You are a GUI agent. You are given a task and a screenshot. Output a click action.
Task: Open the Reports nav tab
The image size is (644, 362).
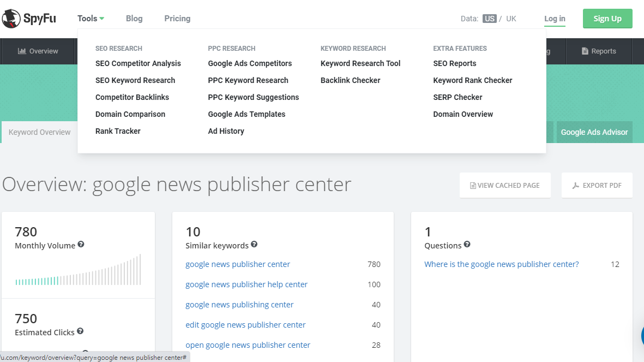point(599,51)
